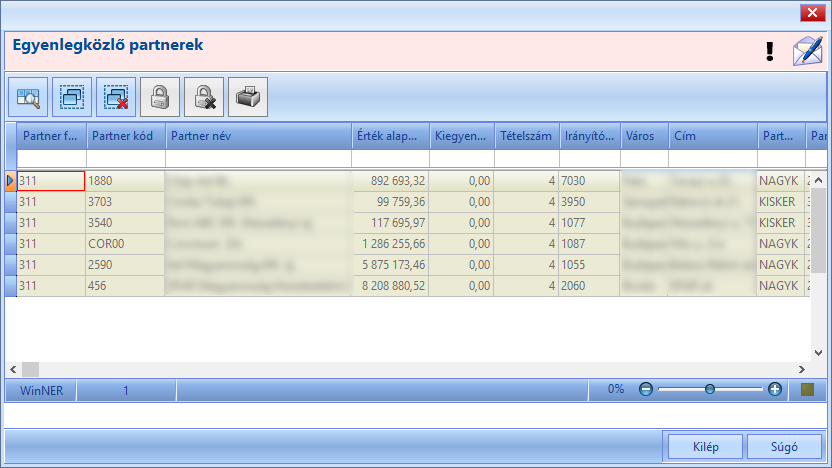Click the Tételszám column header
The width and height of the screenshot is (832, 468).
click(x=526, y=136)
